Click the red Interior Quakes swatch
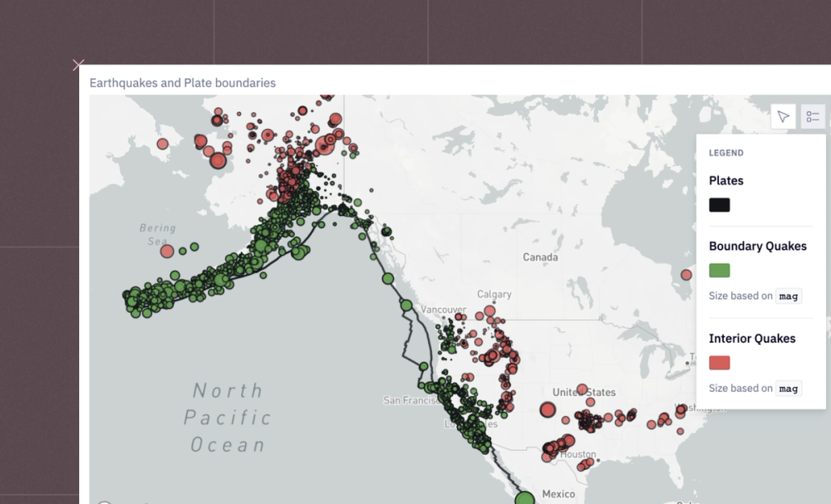Viewport: 831px width, 504px height. click(719, 362)
